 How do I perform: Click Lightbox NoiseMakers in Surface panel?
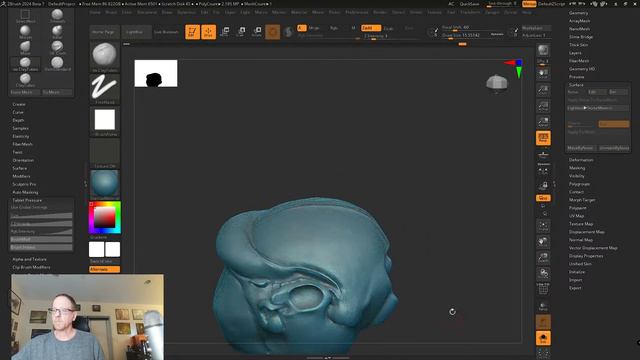pyautogui.click(x=598, y=108)
